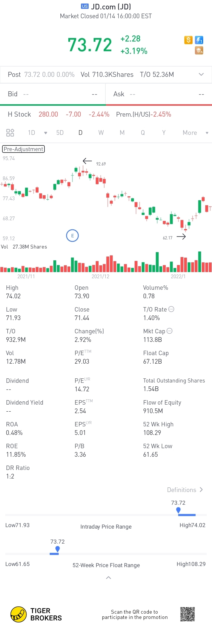This screenshot has height=644, width=212.
Task: Open the Definitions link
Action: 185,490
